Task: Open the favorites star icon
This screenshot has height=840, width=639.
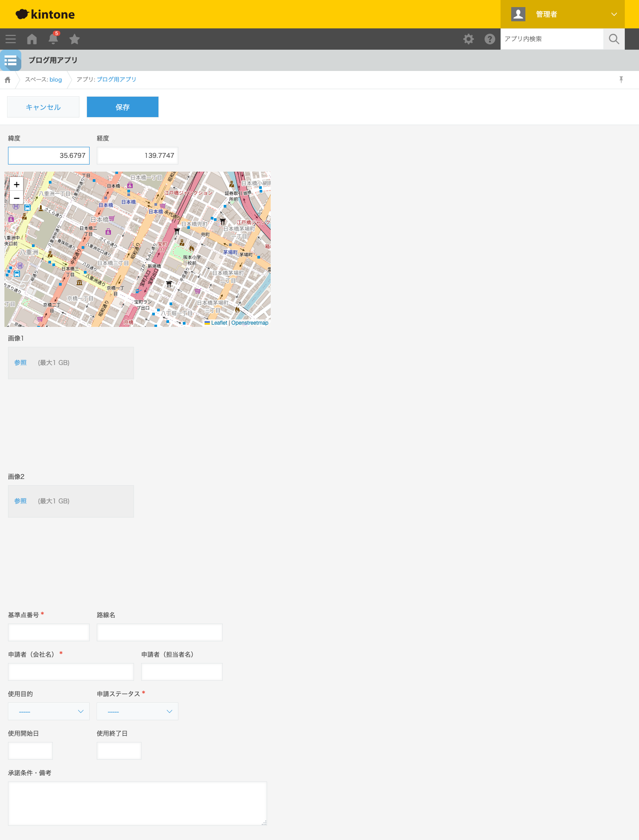Action: [75, 39]
